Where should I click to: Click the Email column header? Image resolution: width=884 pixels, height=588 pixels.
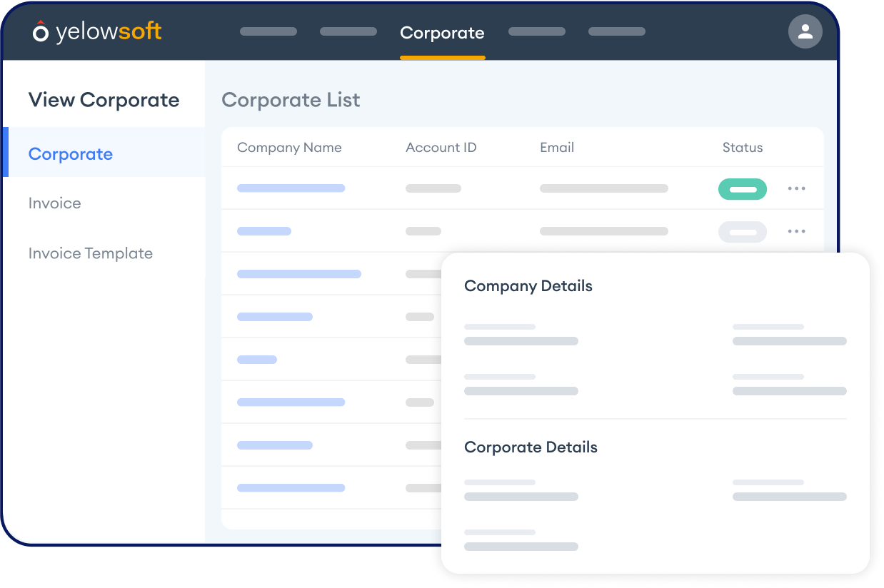click(557, 148)
